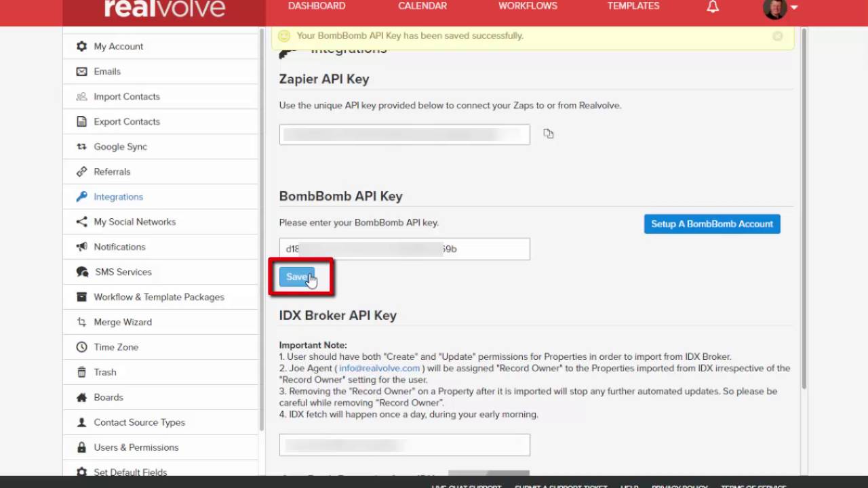Click the Emails envelope icon
868x488 pixels.
tap(81, 71)
